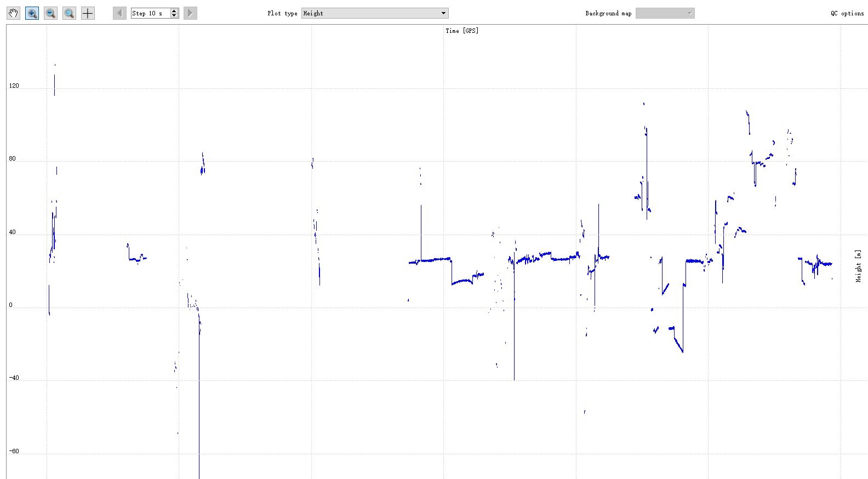The height and width of the screenshot is (479, 868).
Task: Select the crosshair cursor tool
Action: pyautogui.click(x=88, y=13)
